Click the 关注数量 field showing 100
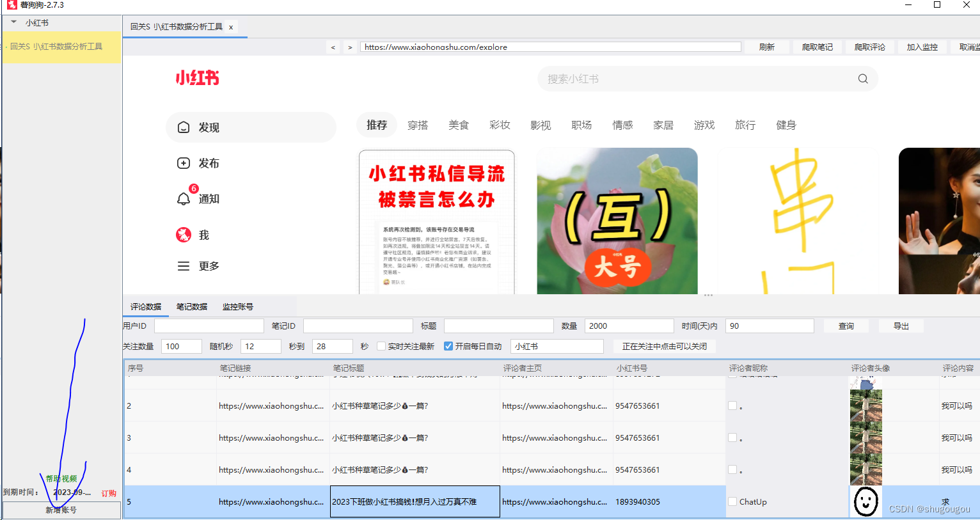Image resolution: width=980 pixels, height=520 pixels. coord(182,346)
